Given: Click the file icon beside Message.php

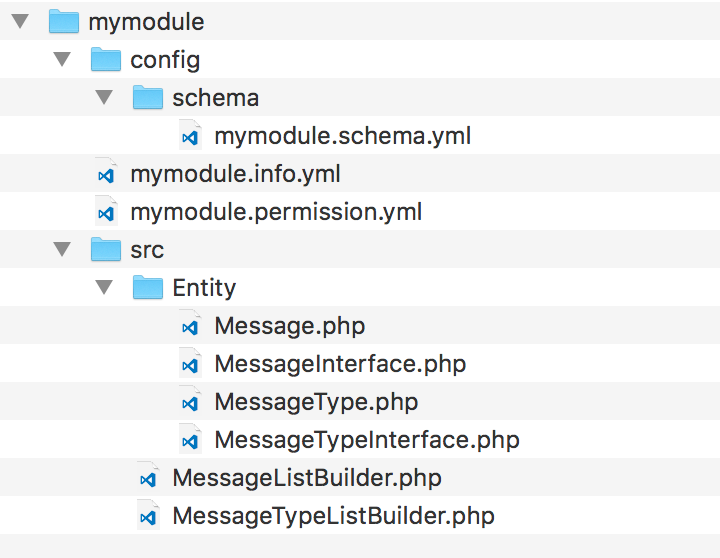Looking at the screenshot, I should click(x=189, y=326).
